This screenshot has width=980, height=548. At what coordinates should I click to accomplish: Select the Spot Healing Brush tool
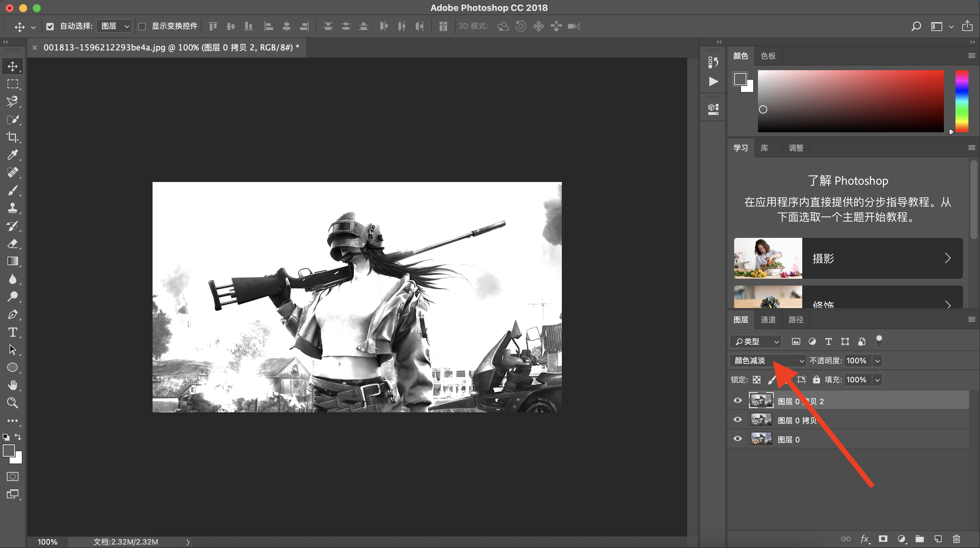[x=13, y=172]
